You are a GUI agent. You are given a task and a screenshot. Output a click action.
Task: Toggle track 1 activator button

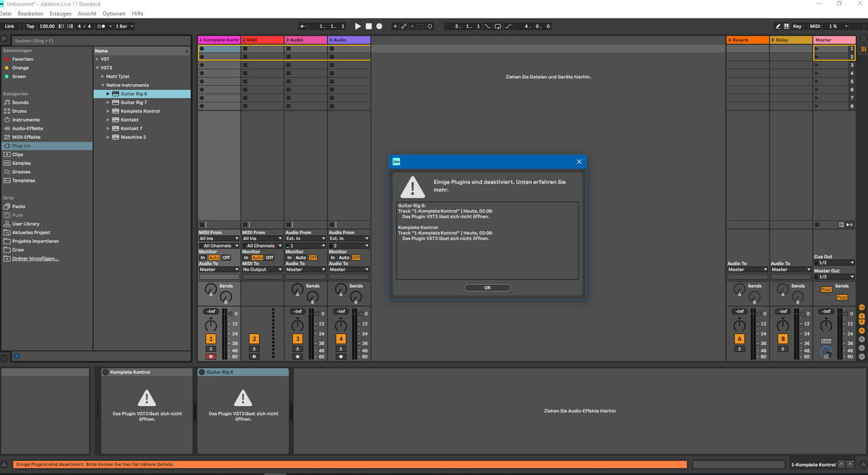[x=211, y=339]
